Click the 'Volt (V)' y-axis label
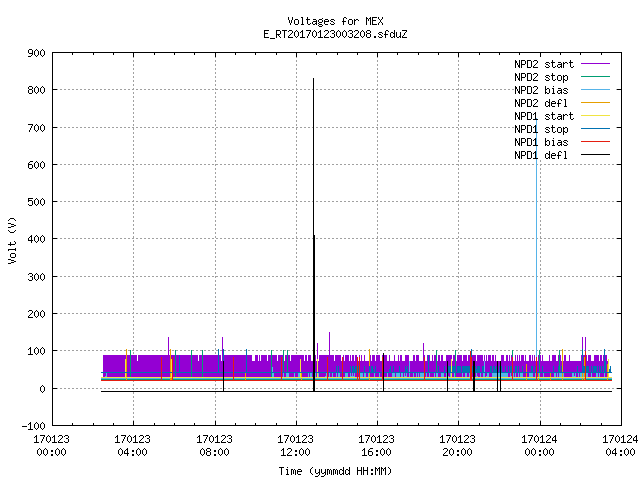The height and width of the screenshot is (480, 640). [13, 240]
